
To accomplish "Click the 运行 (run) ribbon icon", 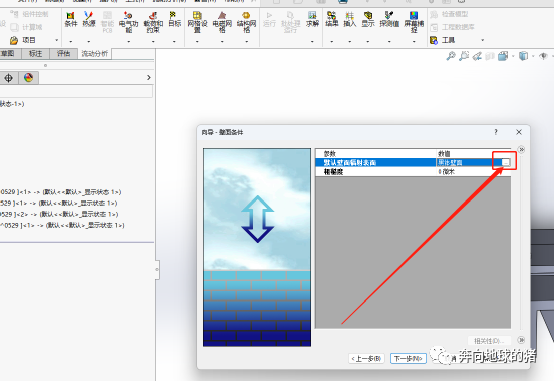I will click(269, 19).
